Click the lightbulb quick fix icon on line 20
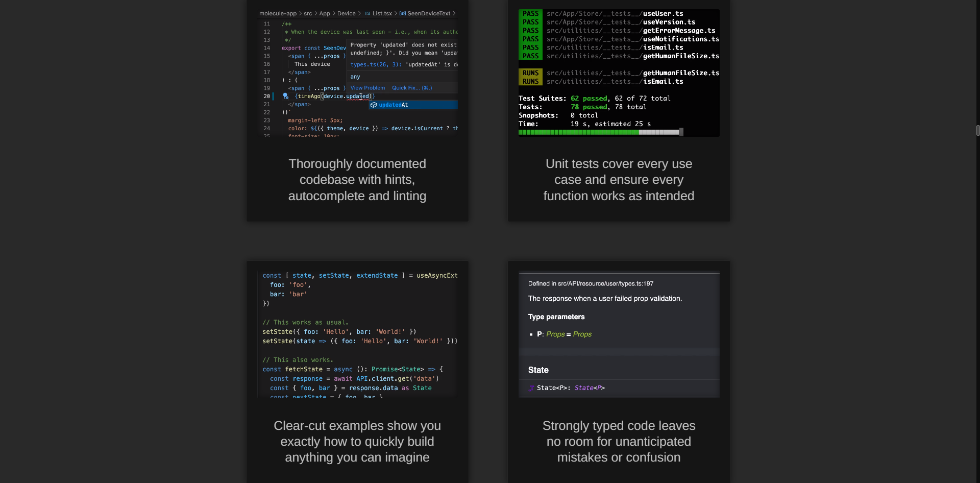 pyautogui.click(x=286, y=96)
